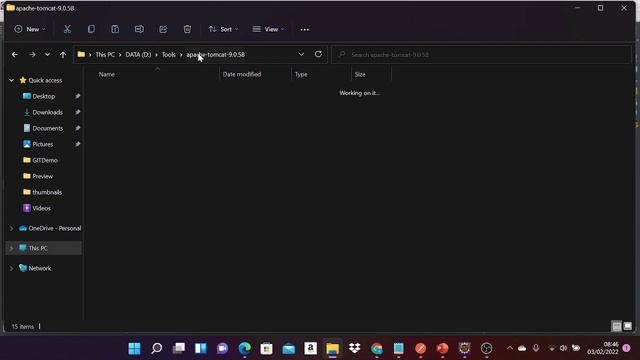
Task: Open Videos in the sidebar
Action: 41,208
